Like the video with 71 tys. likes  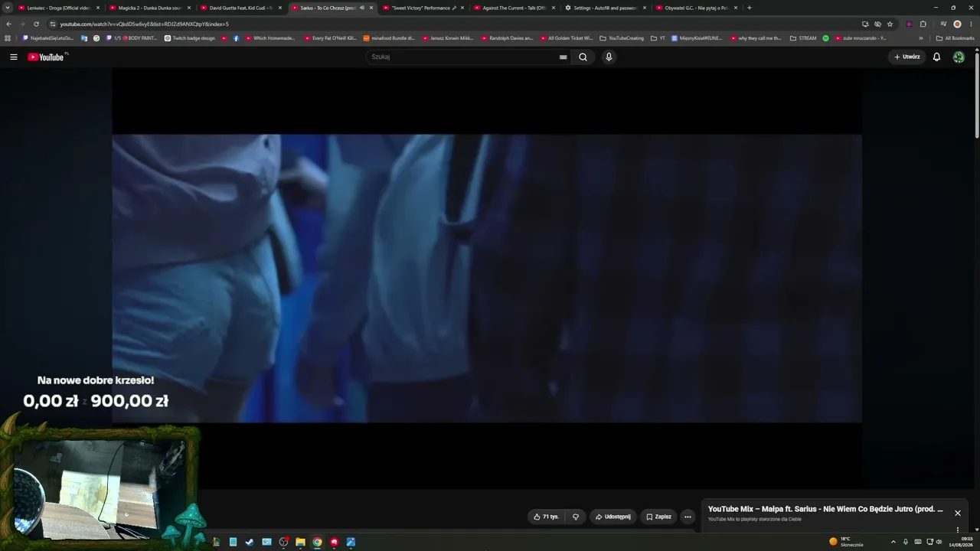pyautogui.click(x=547, y=517)
